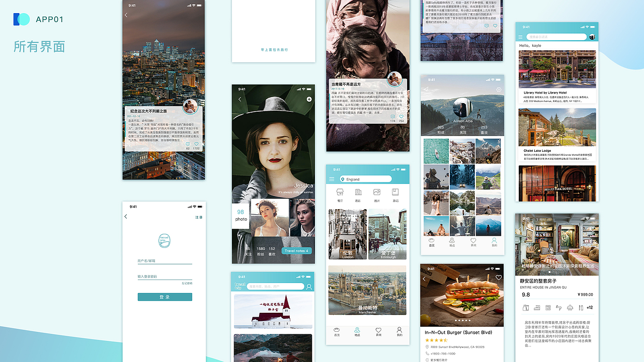This screenshot has height=362, width=644.
Task: Tap like heart on 当青藏不再是远方 card
Action: tap(401, 117)
